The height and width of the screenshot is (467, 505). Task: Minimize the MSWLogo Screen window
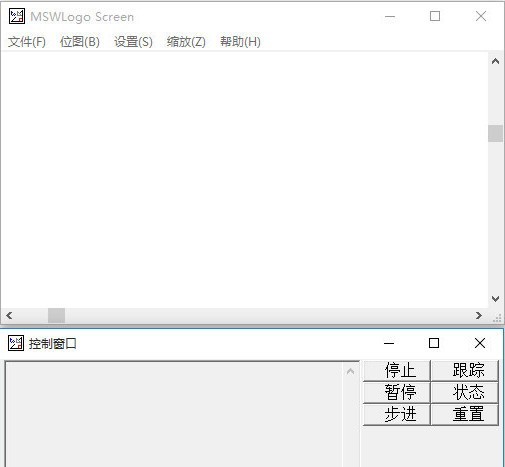[x=390, y=16]
